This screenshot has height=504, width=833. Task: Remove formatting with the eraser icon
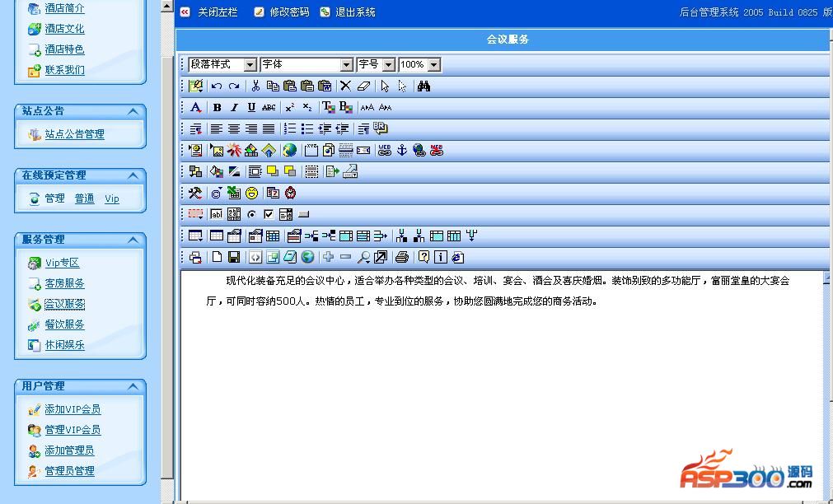click(363, 86)
